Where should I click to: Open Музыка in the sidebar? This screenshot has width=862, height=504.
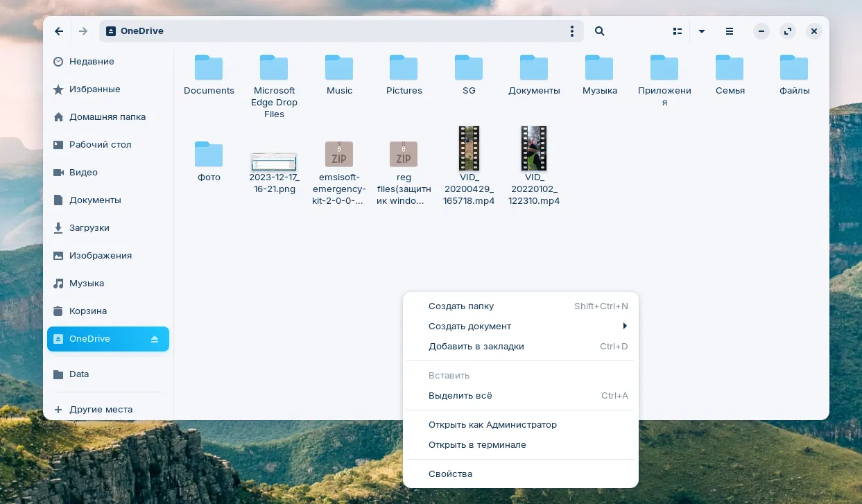tap(108, 284)
